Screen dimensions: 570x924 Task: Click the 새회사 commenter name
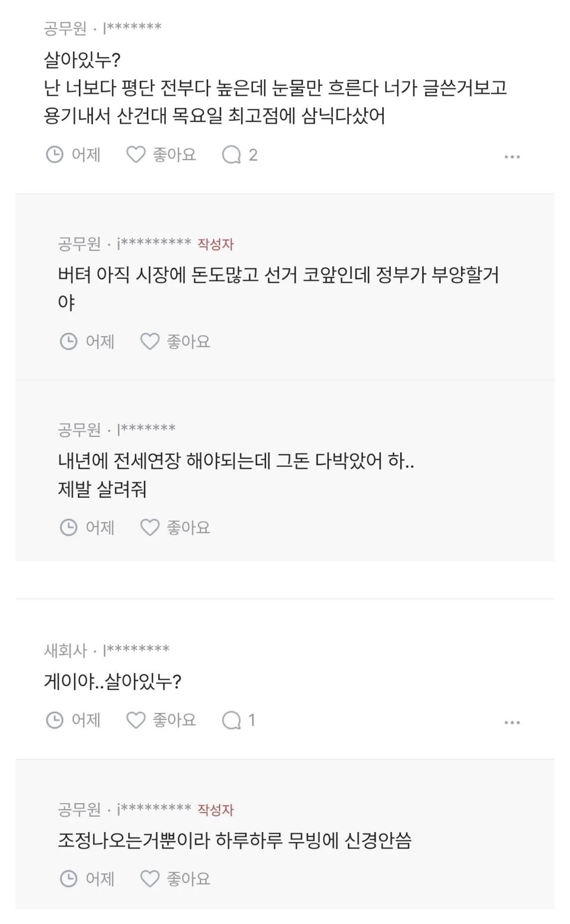65,650
